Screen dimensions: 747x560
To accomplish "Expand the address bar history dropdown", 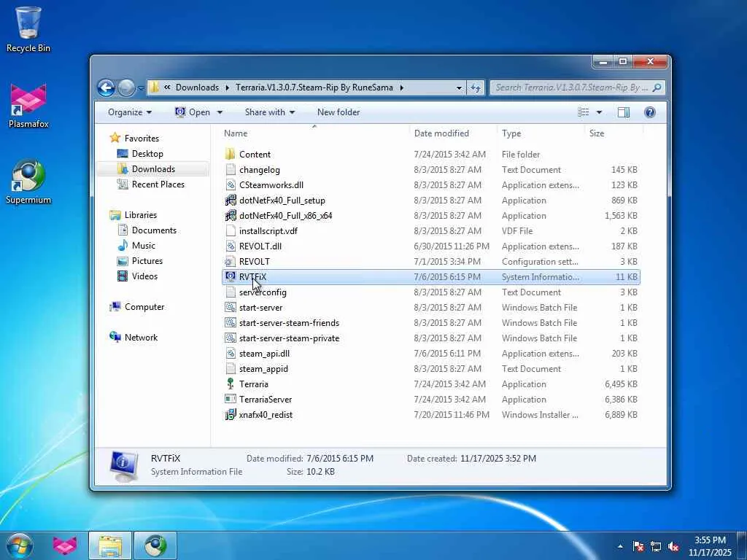I will coord(459,87).
